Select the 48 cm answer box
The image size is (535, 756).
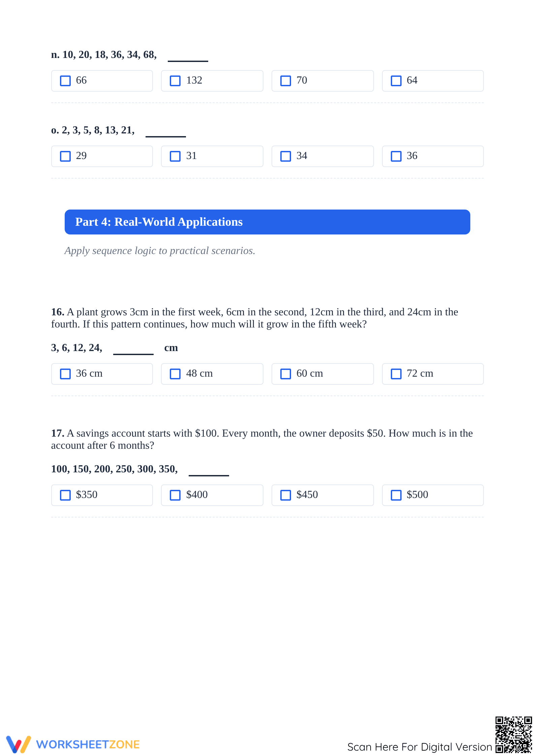(175, 374)
